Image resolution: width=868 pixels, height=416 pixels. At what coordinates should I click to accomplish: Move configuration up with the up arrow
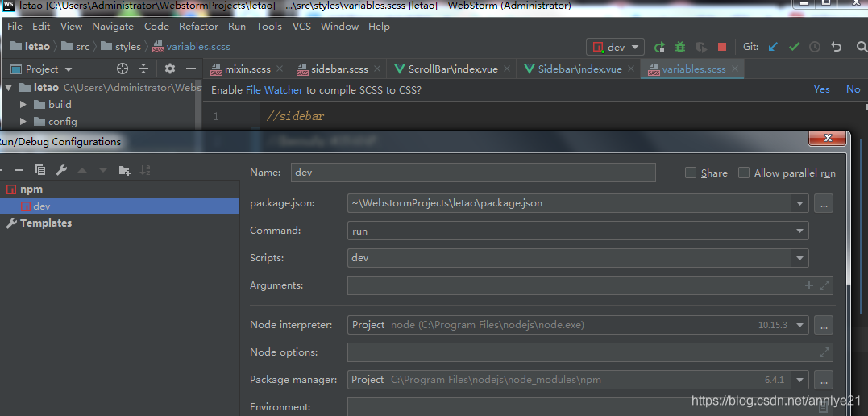pos(82,170)
